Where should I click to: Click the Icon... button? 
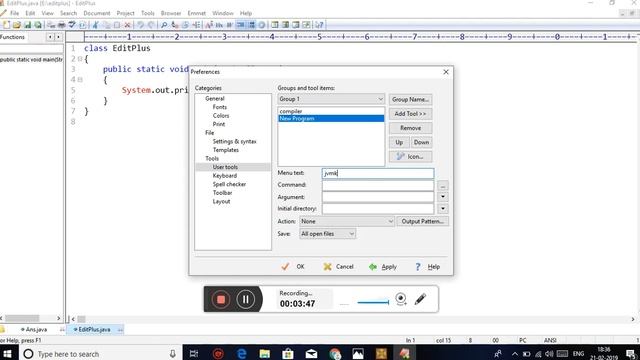tap(410, 157)
